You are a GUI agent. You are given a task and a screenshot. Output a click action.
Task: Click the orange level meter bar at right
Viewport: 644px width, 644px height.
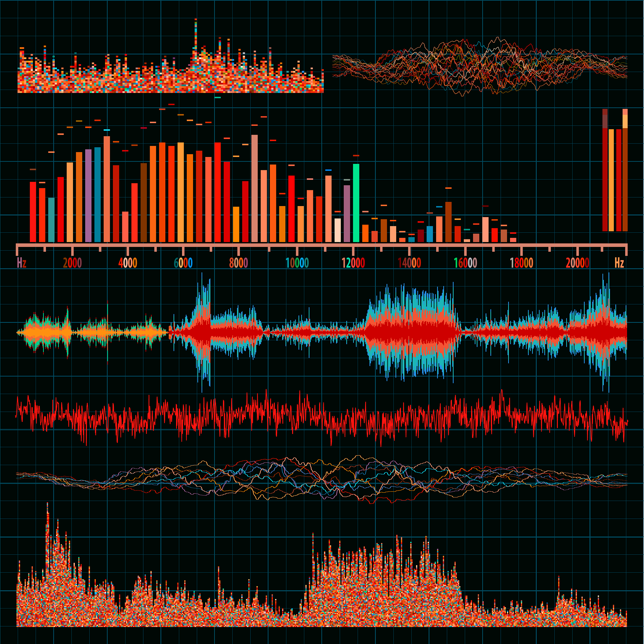[611, 180]
